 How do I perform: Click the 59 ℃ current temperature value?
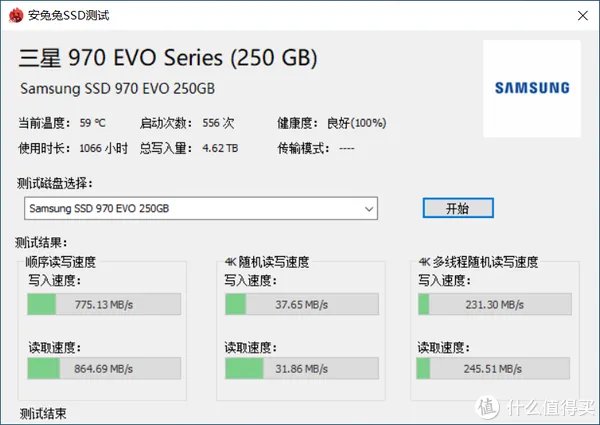tap(92, 124)
